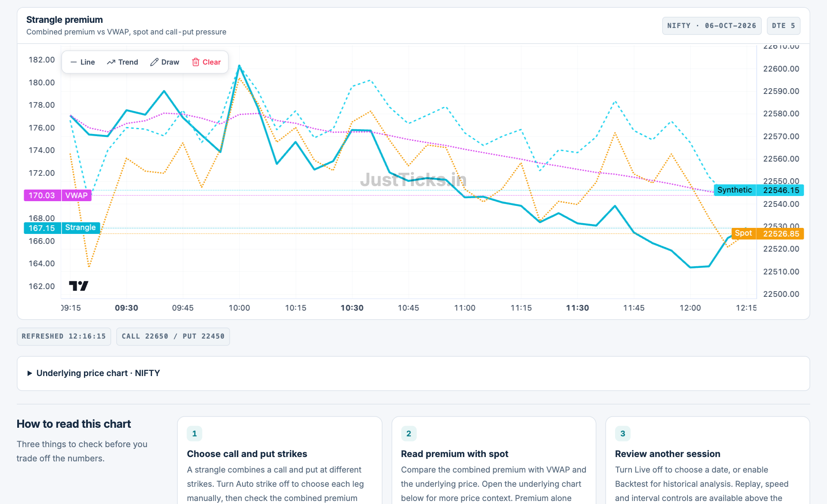Click the DTE 5 badge
The width and height of the screenshot is (827, 504).
pos(783,26)
